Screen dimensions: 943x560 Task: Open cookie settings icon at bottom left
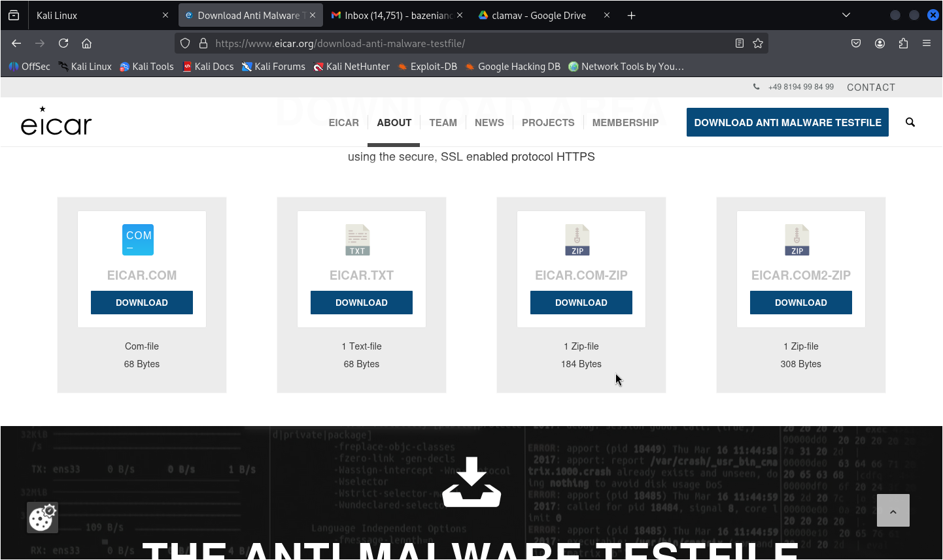[42, 518]
